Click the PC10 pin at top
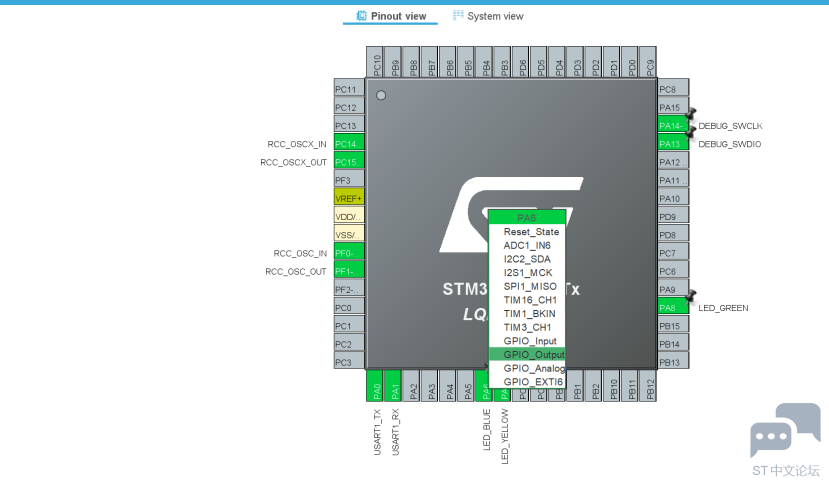This screenshot has width=829, height=486. point(375,62)
